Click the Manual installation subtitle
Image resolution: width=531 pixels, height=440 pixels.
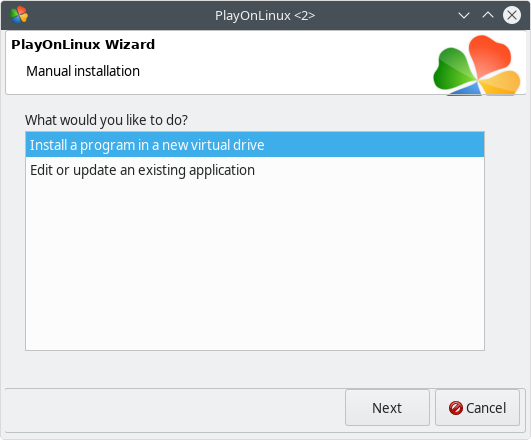tap(83, 71)
